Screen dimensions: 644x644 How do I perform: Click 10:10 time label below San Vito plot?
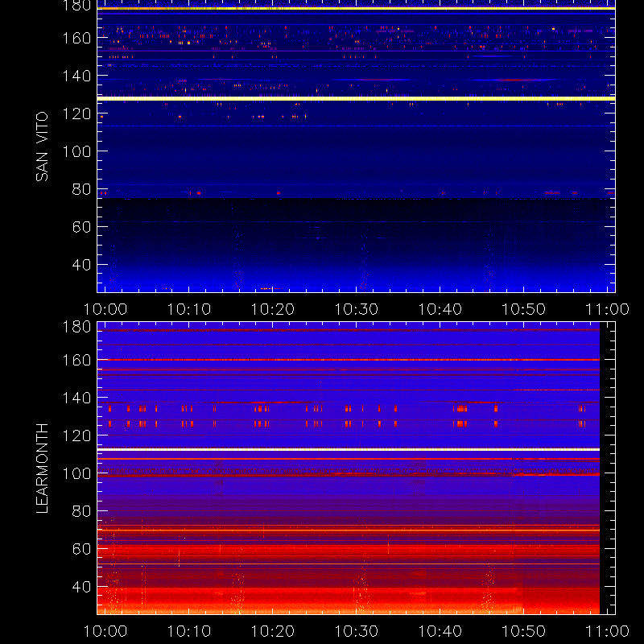click(x=189, y=309)
